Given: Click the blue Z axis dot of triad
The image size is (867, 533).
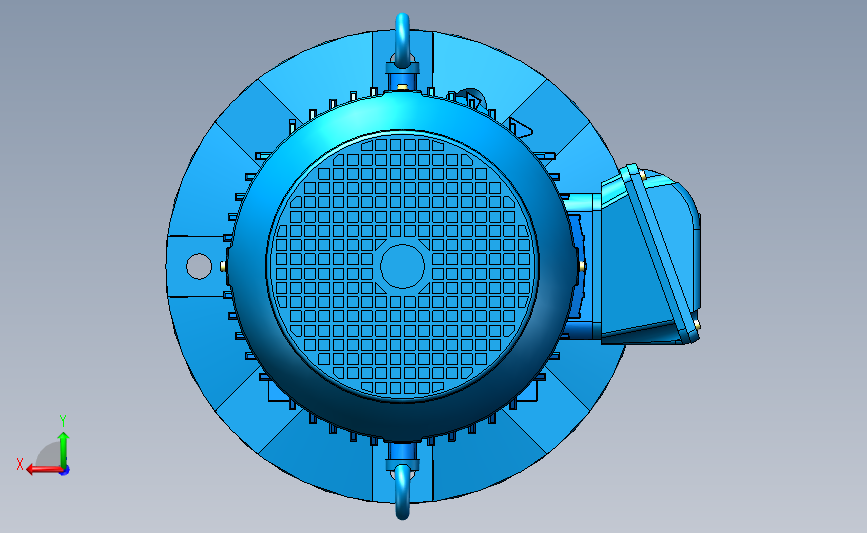Looking at the screenshot, I should coord(65,471).
